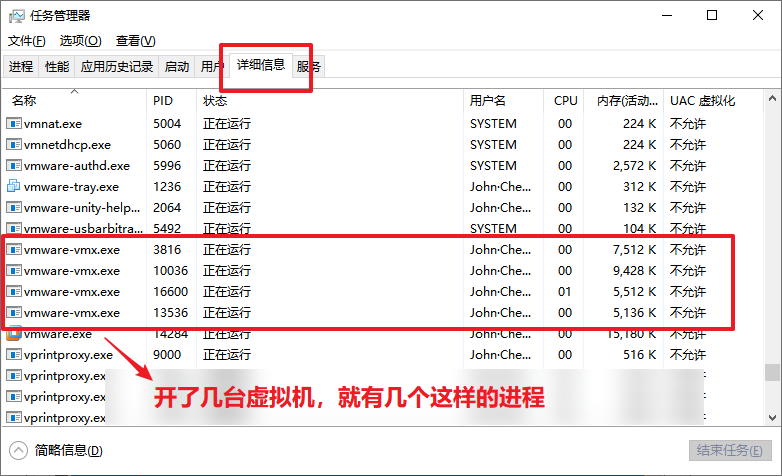Switch to the 服务 tab

click(x=309, y=66)
